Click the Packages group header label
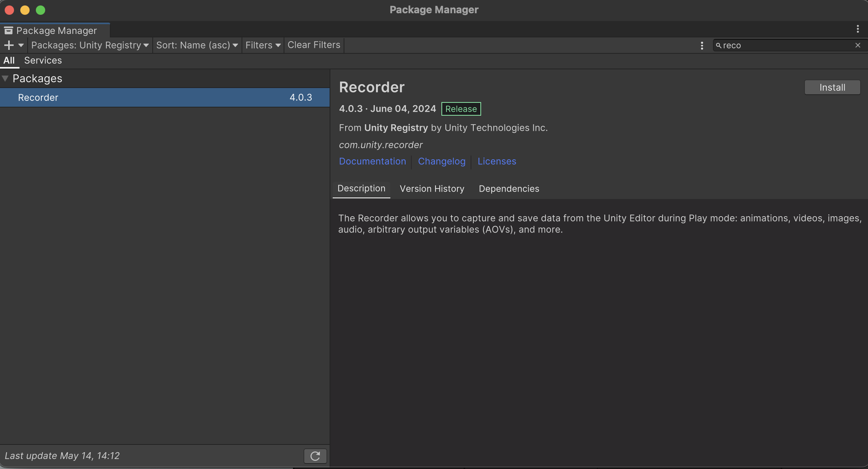This screenshot has height=469, width=868. click(37, 78)
